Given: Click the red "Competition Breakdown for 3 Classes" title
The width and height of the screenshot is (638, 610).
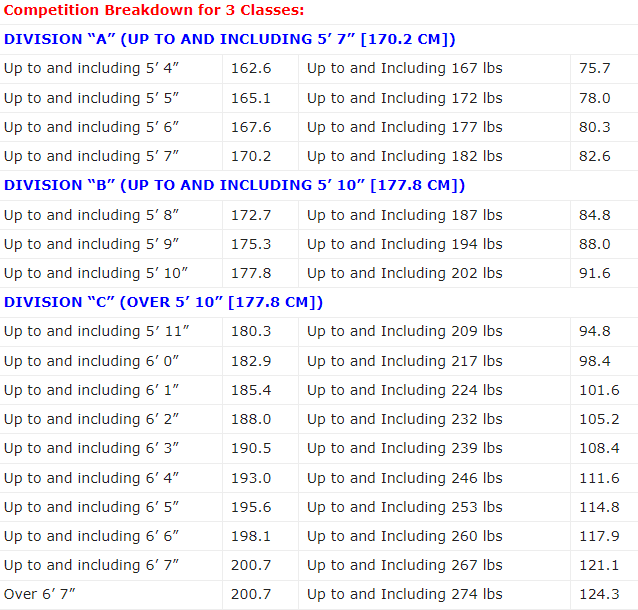Looking at the screenshot, I should point(154,11).
